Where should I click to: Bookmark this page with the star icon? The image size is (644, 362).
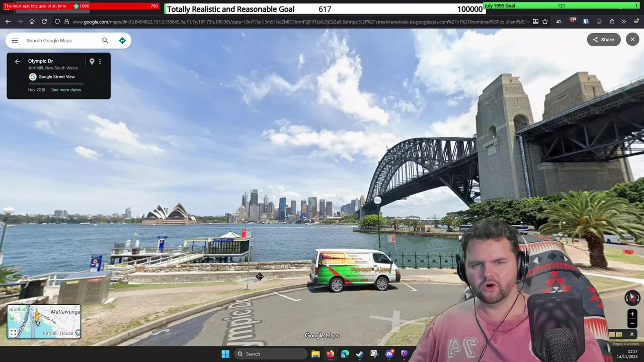[x=545, y=22]
